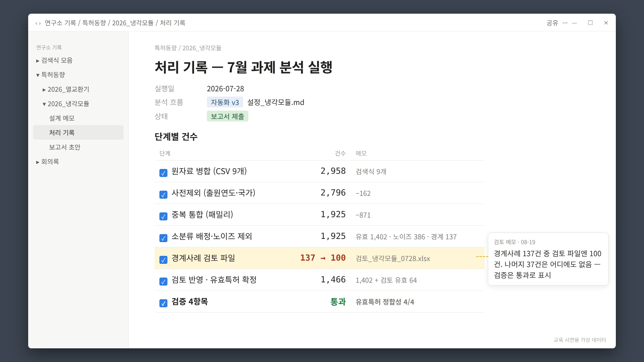The width and height of the screenshot is (644, 362).
Task: Click the 단계별 건수 section heading
Action: tap(176, 137)
